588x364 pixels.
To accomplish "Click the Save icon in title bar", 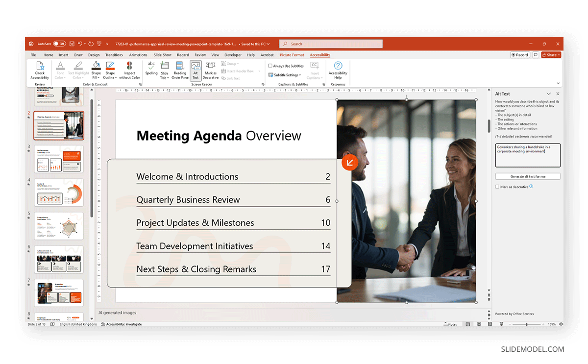I will [x=72, y=44].
